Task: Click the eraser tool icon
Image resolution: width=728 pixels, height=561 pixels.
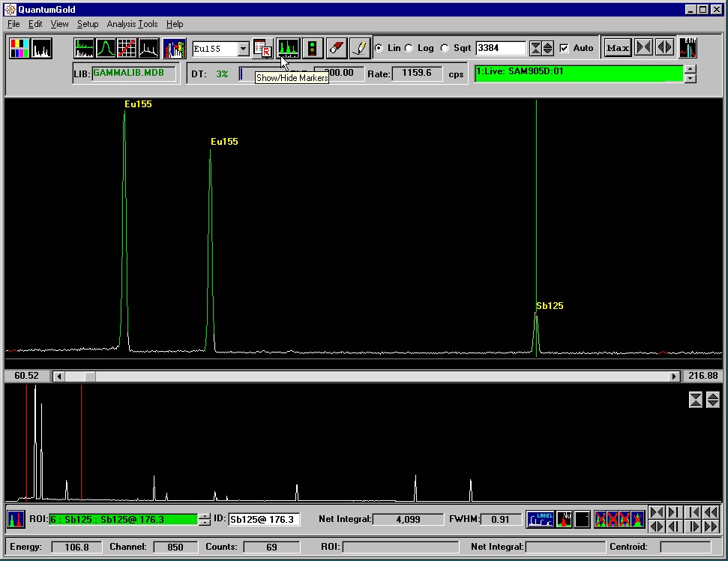Action: click(x=337, y=49)
